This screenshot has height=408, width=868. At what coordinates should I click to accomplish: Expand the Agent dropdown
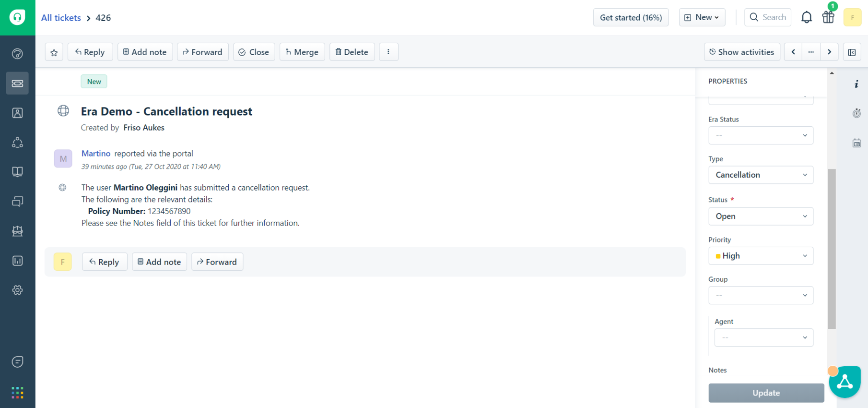763,337
